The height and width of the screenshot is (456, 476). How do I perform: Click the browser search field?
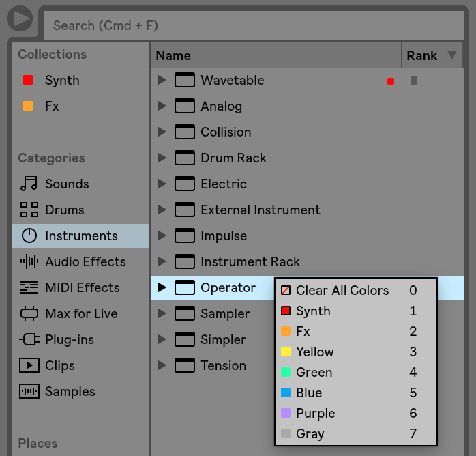tap(254, 25)
